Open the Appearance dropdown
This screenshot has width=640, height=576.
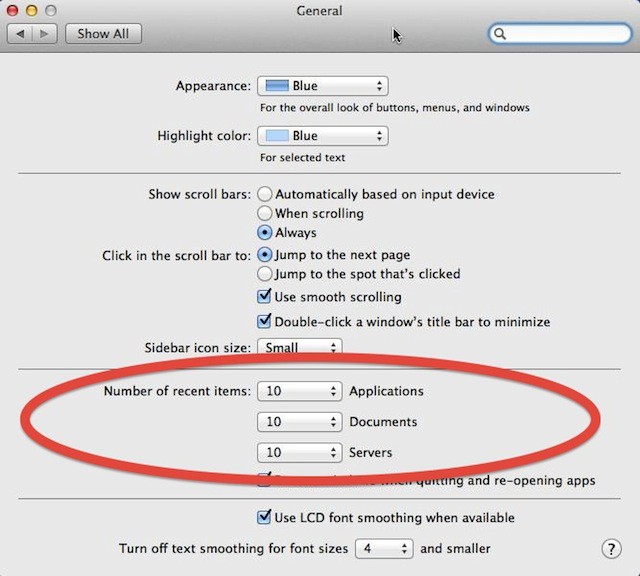pos(322,87)
